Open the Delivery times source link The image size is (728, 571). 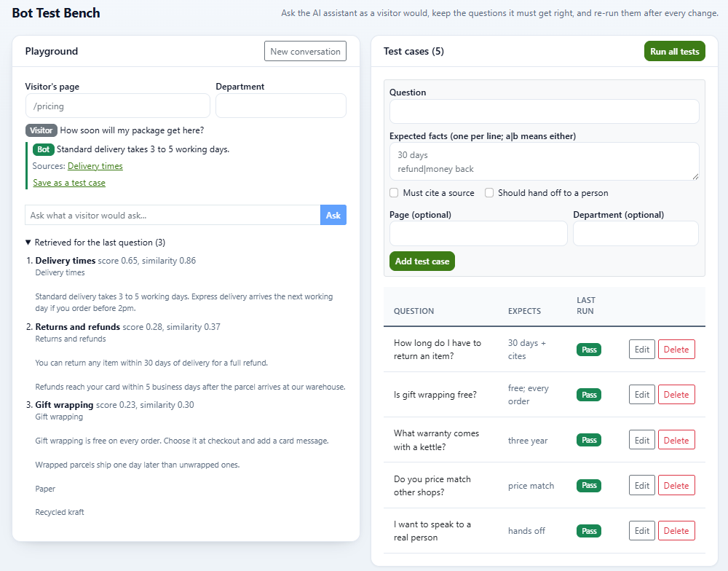coord(95,166)
